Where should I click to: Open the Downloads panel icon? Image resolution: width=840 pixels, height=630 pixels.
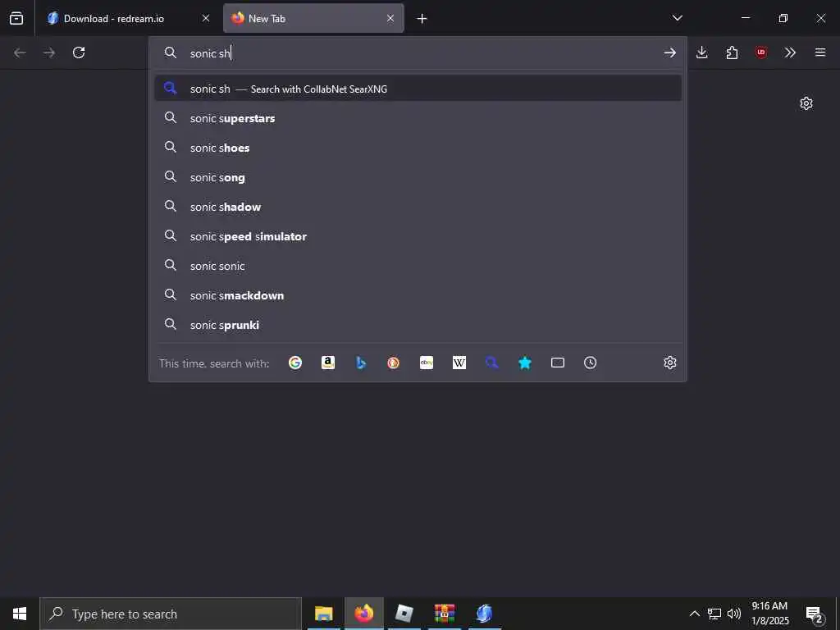pyautogui.click(x=702, y=52)
